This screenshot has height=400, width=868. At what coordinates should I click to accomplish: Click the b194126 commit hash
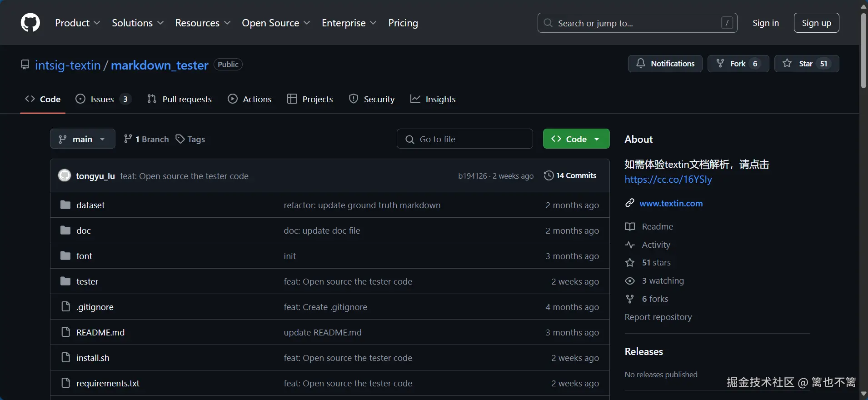pyautogui.click(x=472, y=176)
